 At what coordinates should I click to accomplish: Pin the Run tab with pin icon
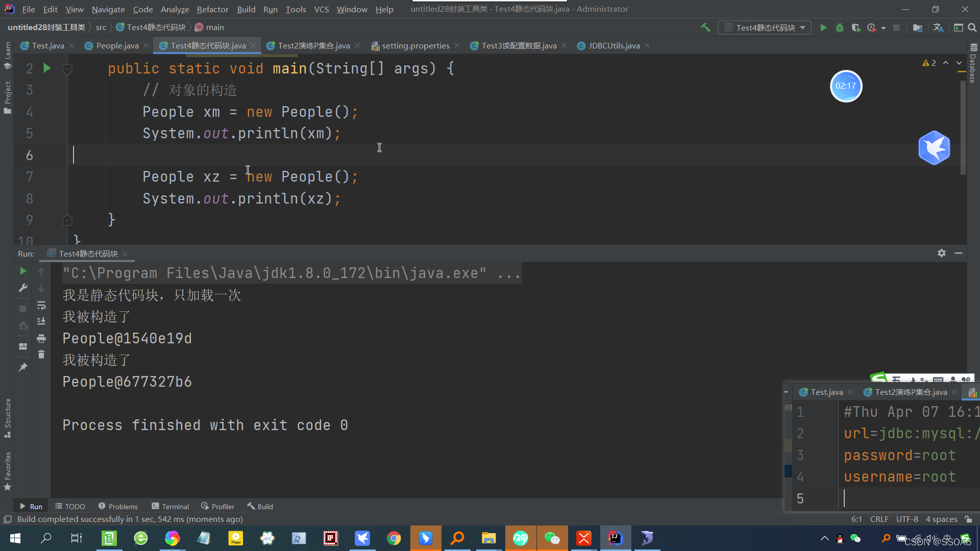tap(23, 367)
